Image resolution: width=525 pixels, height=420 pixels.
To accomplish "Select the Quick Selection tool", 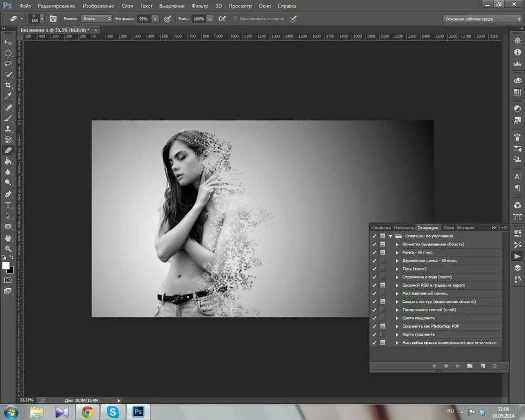I will [x=8, y=75].
